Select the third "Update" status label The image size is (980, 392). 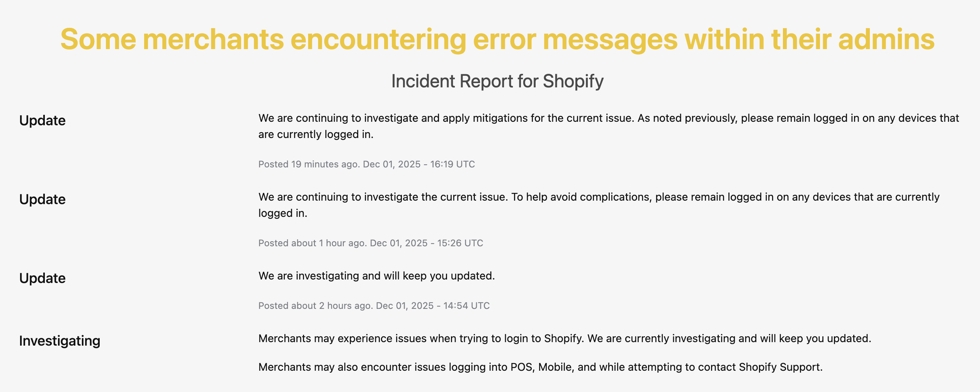(x=43, y=278)
